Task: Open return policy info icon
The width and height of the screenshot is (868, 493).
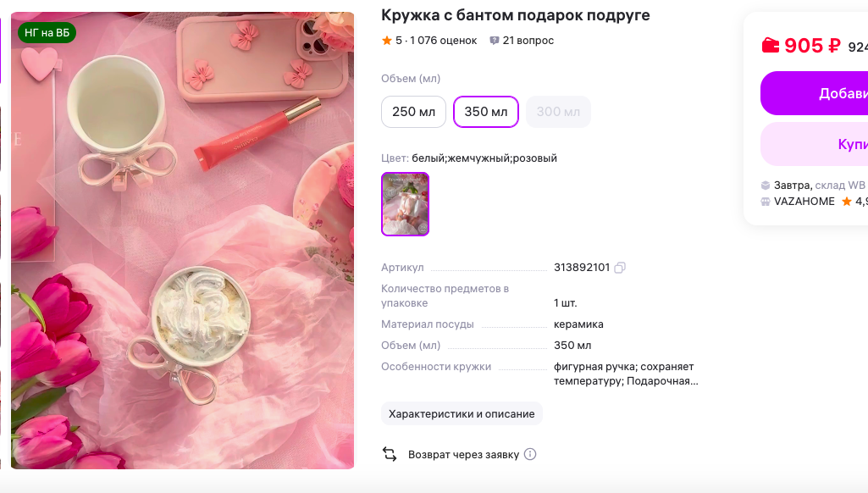Action: click(x=530, y=454)
